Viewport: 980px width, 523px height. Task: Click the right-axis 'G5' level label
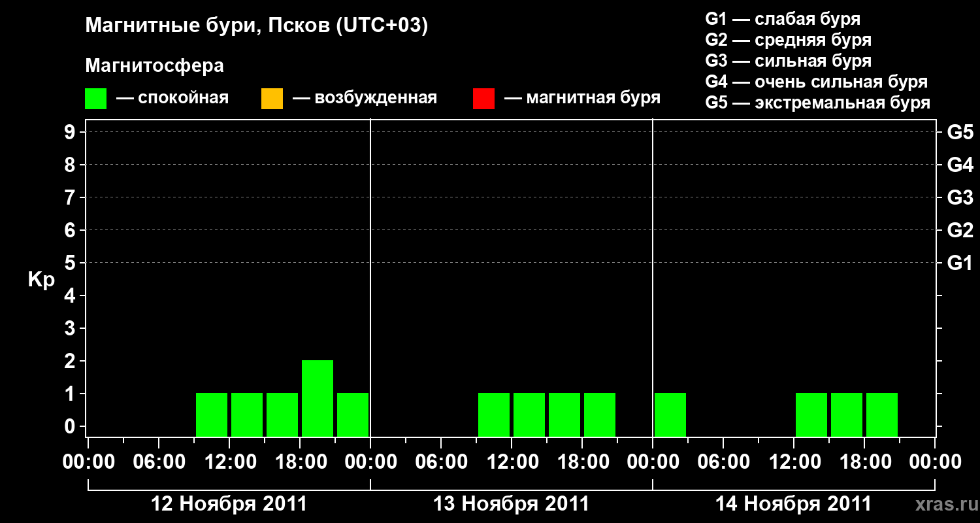[x=960, y=132]
